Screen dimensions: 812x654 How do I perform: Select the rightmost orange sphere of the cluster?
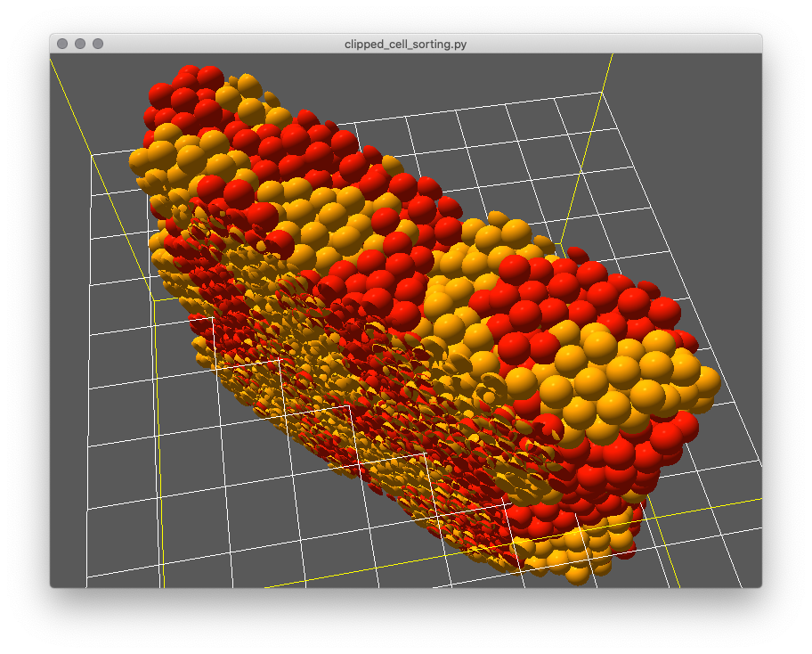pyautogui.click(x=708, y=381)
